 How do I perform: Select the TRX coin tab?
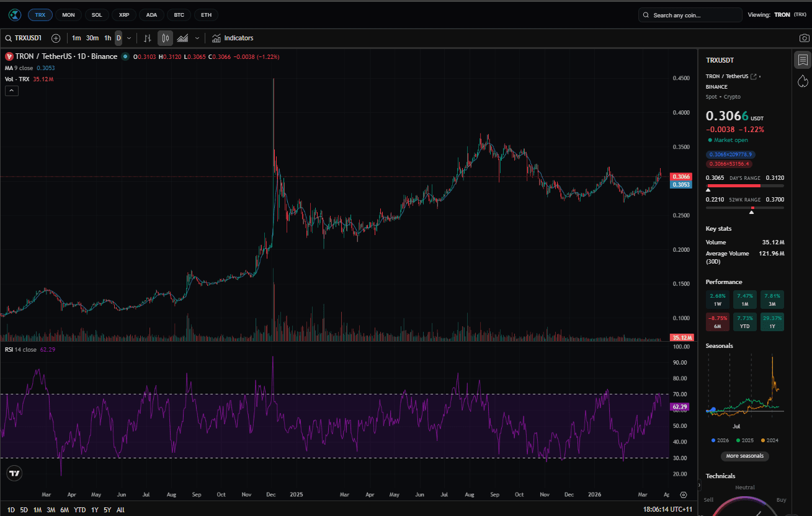click(40, 15)
